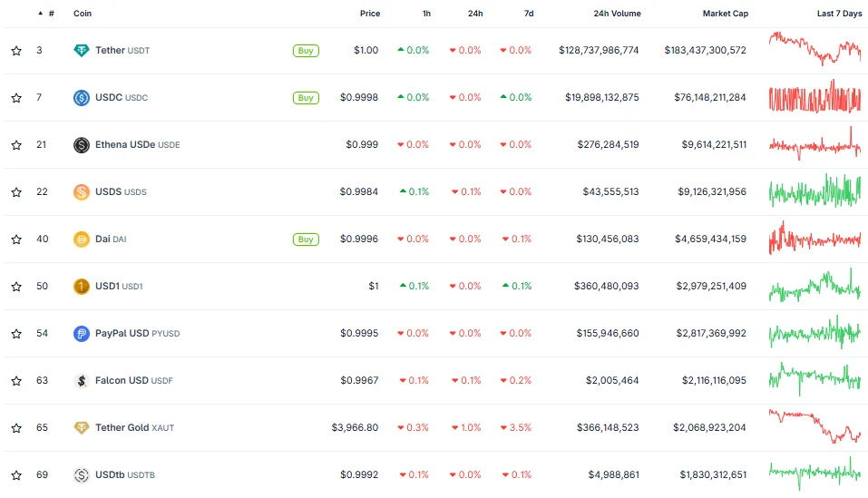Open the USDS coin link
The image size is (868, 498).
(121, 191)
